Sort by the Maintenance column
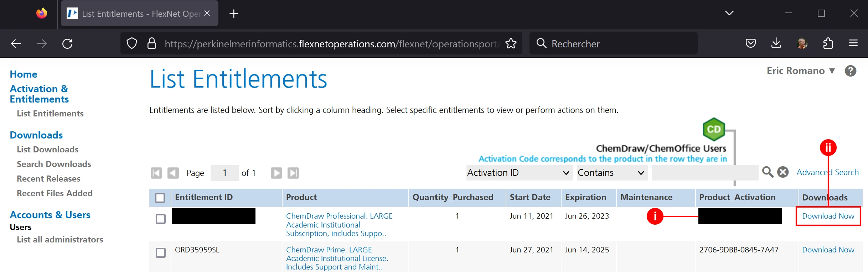The image size is (868, 272). click(x=646, y=197)
